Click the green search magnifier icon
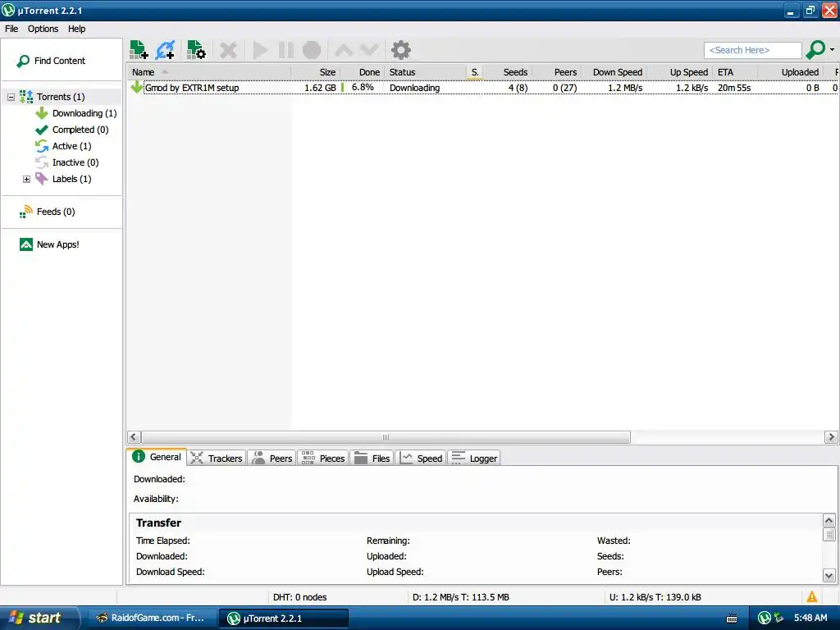 (x=815, y=50)
